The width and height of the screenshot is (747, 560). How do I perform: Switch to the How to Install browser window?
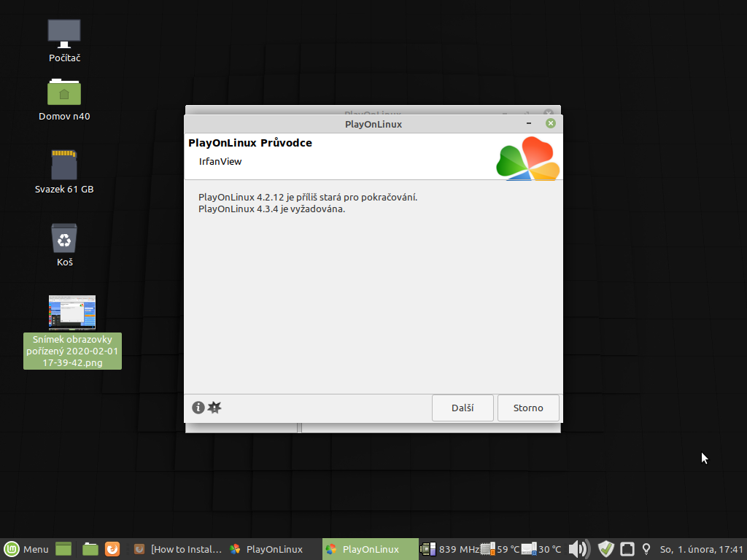(177, 549)
